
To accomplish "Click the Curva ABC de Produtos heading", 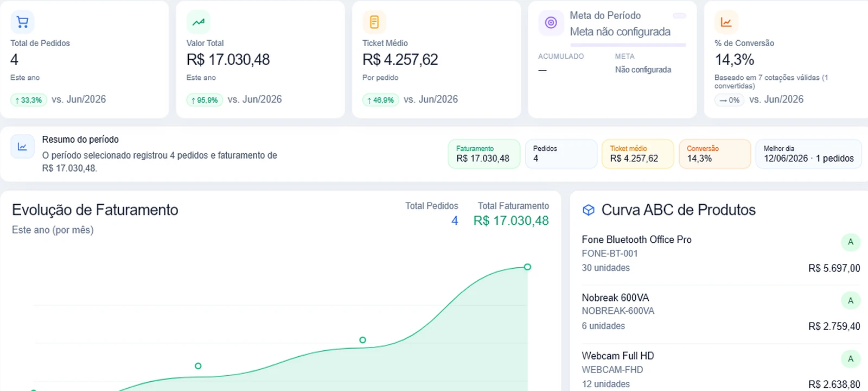I will (x=678, y=210).
